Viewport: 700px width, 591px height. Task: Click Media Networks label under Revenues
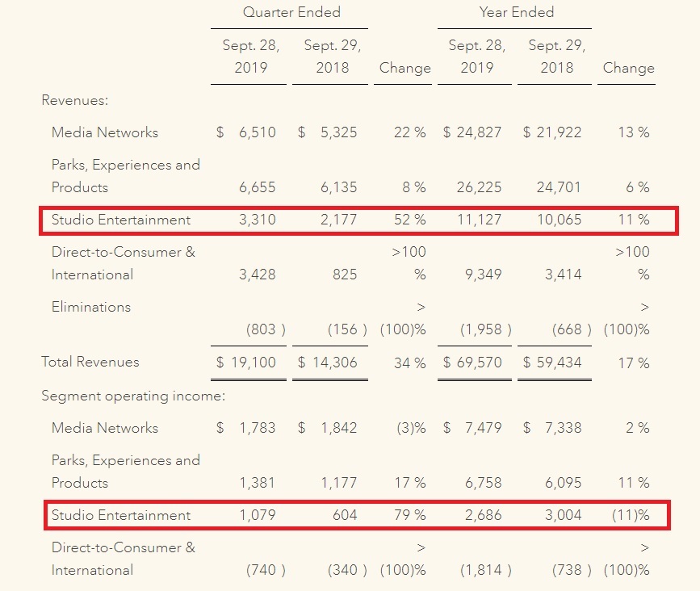105,132
